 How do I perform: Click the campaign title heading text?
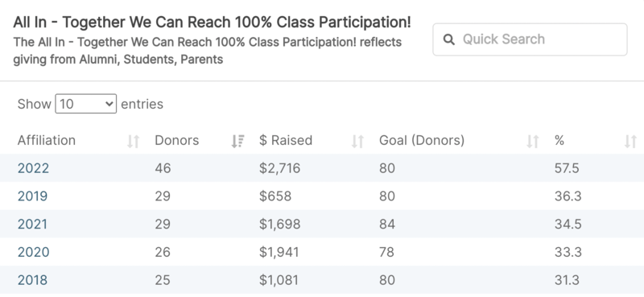tap(212, 23)
